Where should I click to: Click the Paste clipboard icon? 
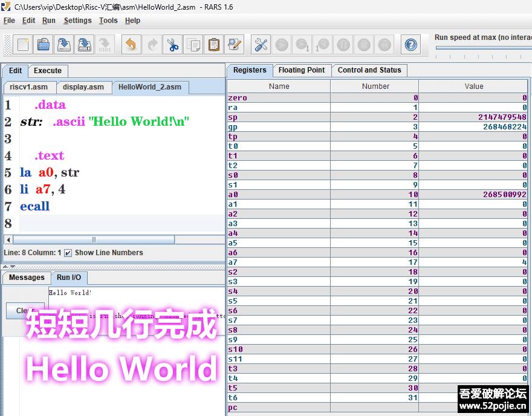click(x=213, y=45)
